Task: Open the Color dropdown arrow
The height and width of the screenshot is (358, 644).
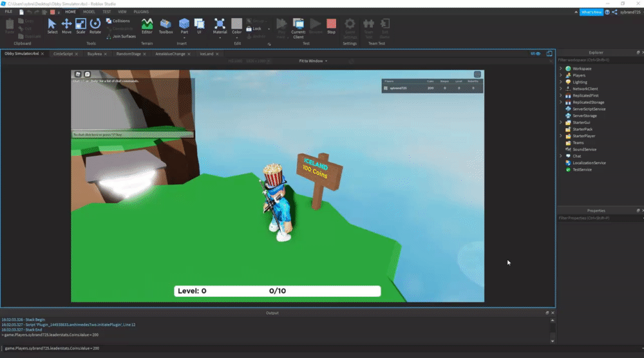Action: (x=236, y=38)
